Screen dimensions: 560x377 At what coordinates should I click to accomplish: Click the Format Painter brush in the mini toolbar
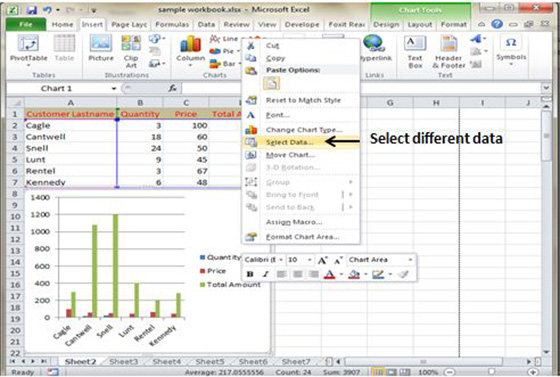pos(404,274)
